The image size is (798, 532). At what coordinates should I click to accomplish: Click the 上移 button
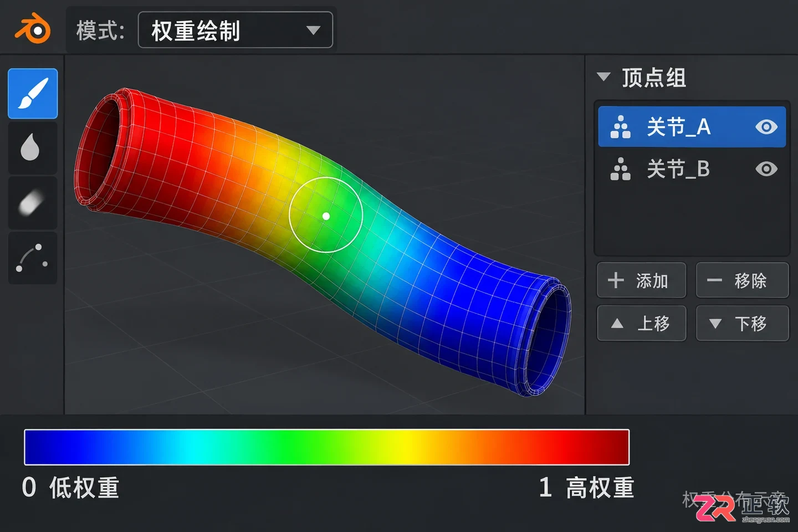(x=641, y=323)
